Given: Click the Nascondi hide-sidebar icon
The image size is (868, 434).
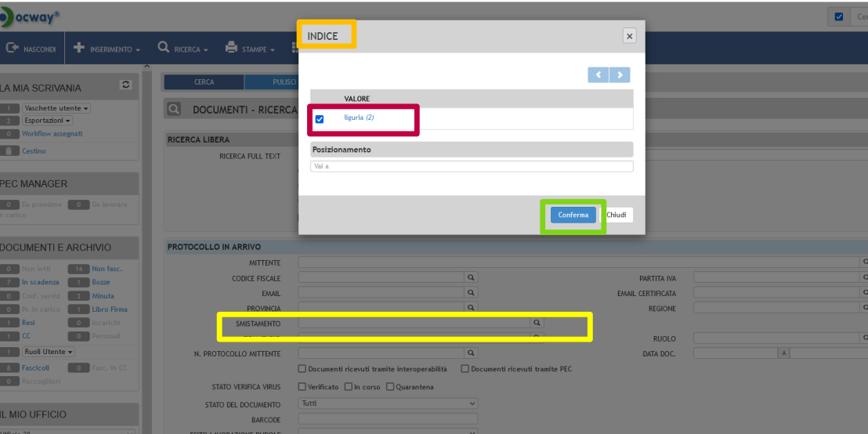Looking at the screenshot, I should click(13, 49).
